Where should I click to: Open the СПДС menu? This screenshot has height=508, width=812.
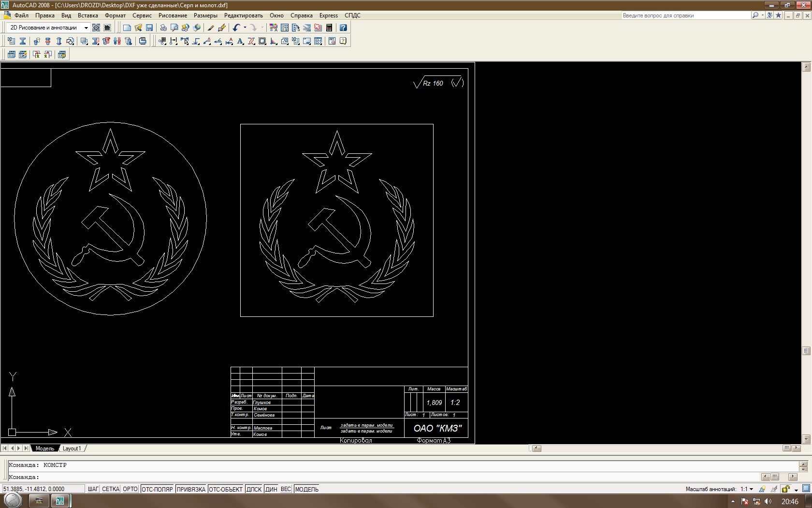coord(352,15)
